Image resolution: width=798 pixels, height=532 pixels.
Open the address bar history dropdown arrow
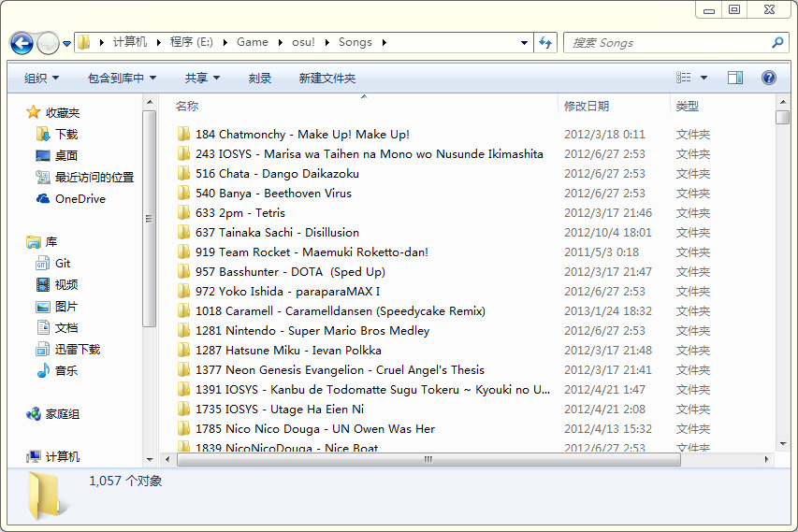(524, 43)
